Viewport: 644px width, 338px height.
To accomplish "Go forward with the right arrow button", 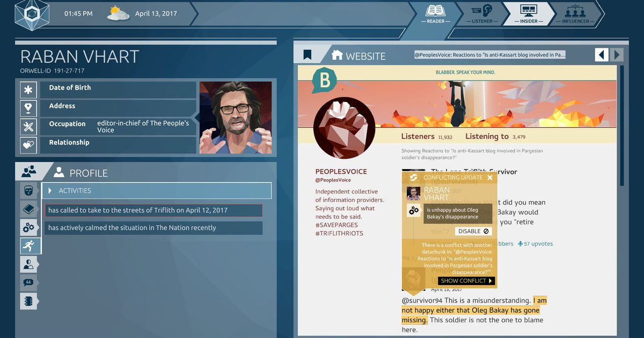I will [617, 55].
